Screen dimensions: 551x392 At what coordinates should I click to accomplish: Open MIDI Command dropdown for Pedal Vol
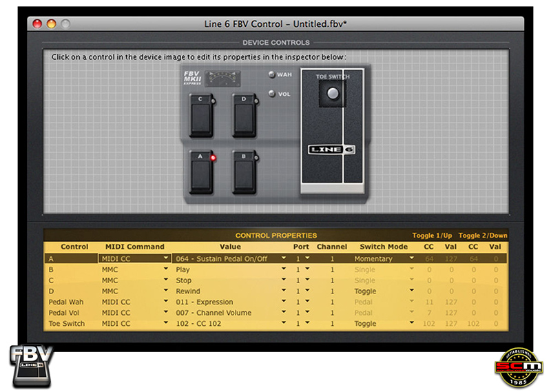[166, 313]
